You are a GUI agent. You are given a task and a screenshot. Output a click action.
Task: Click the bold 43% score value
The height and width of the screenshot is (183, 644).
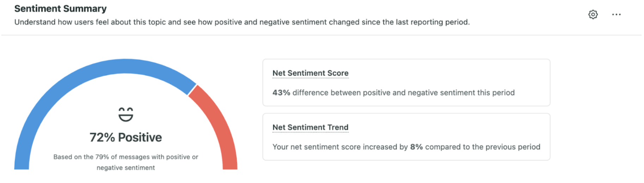(281, 93)
